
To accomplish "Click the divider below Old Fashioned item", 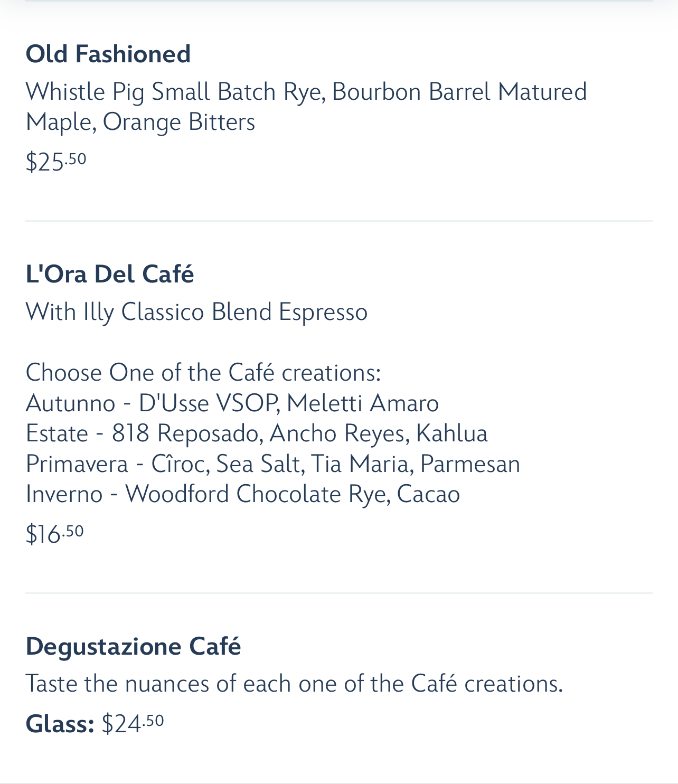I will pyautogui.click(x=339, y=221).
